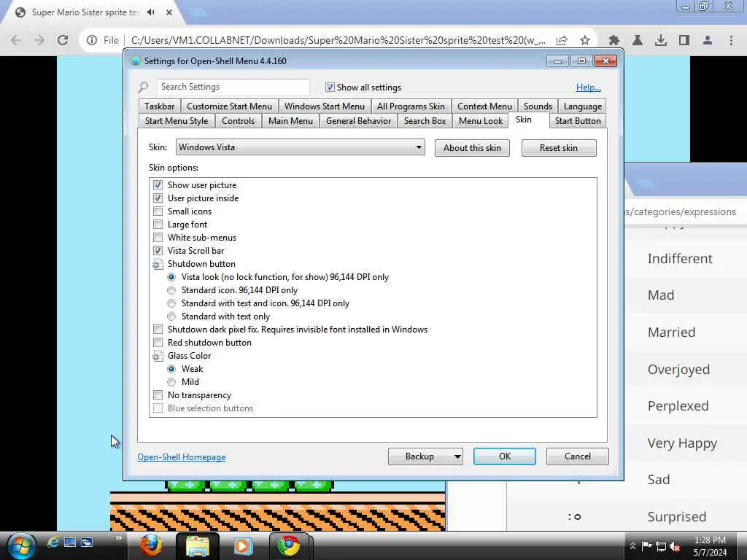Show hidden tray icons arrow

(x=632, y=546)
